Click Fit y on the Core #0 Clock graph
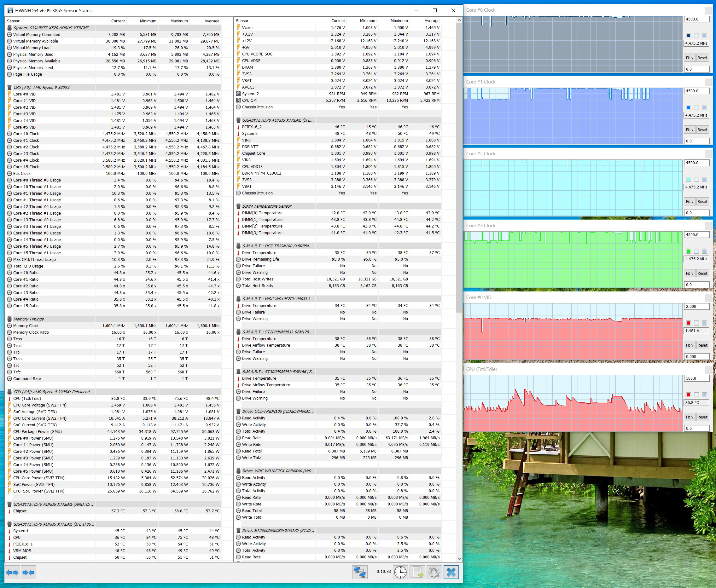 (689, 58)
